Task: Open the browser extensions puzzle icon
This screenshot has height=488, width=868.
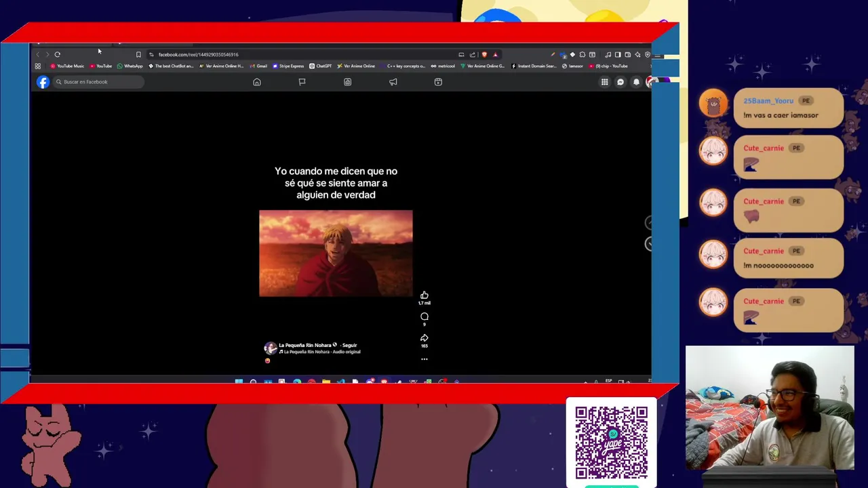Action: (x=583, y=54)
